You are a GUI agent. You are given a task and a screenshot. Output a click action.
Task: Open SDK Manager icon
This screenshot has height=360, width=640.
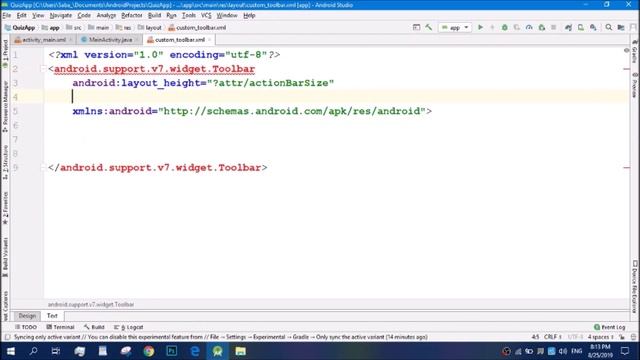593,27
